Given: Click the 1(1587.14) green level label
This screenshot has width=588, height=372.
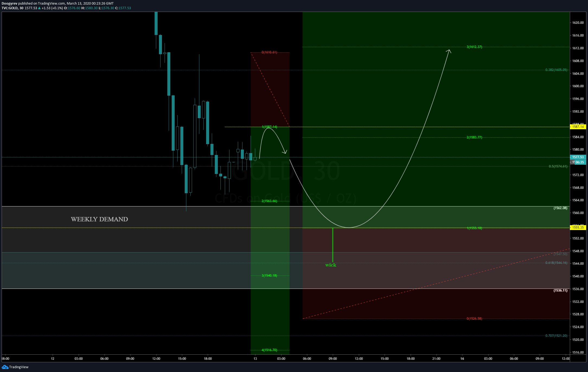Looking at the screenshot, I should click(269, 127).
